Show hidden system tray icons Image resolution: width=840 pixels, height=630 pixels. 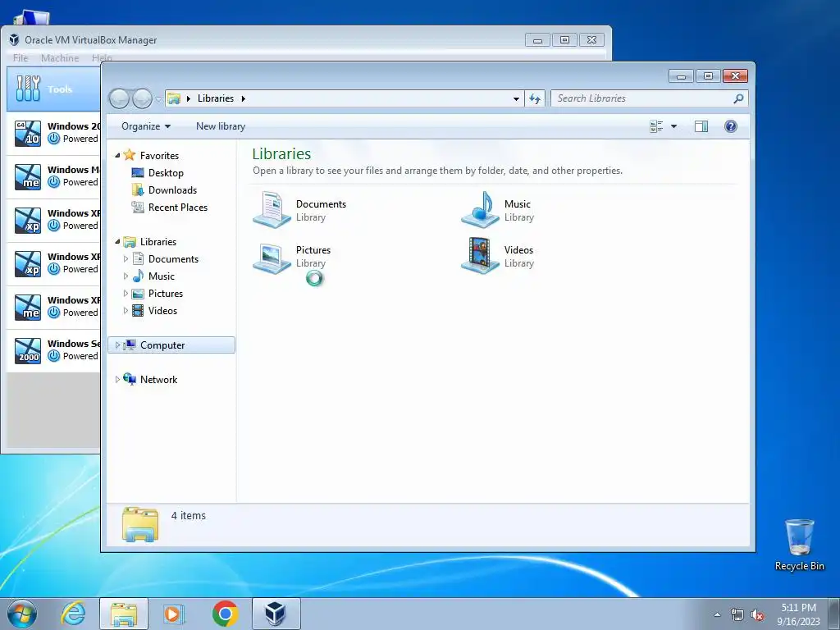[x=717, y=614]
